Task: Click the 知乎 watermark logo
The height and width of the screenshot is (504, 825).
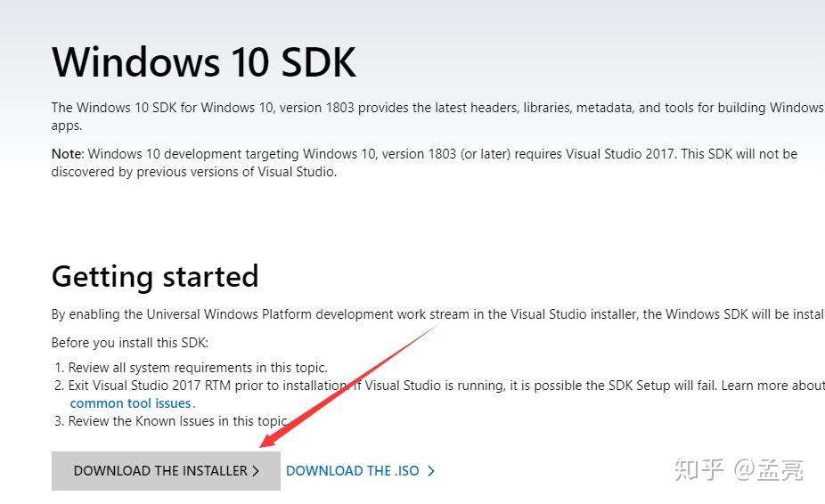Action: tap(699, 469)
